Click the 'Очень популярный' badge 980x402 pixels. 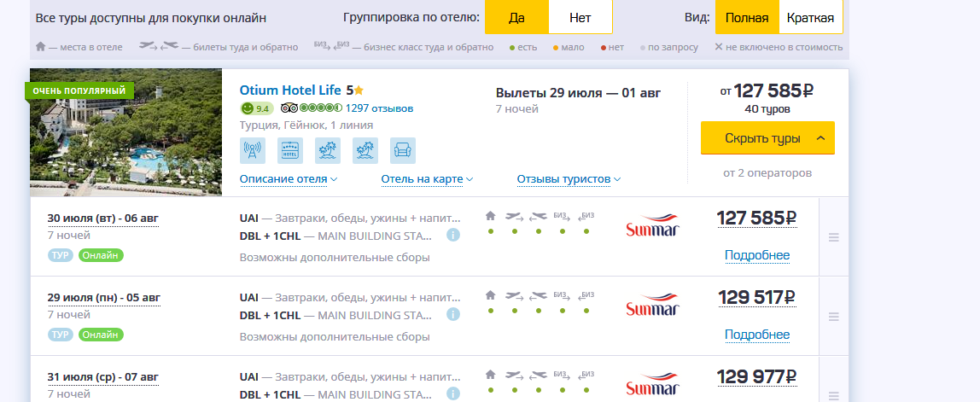pos(79,90)
